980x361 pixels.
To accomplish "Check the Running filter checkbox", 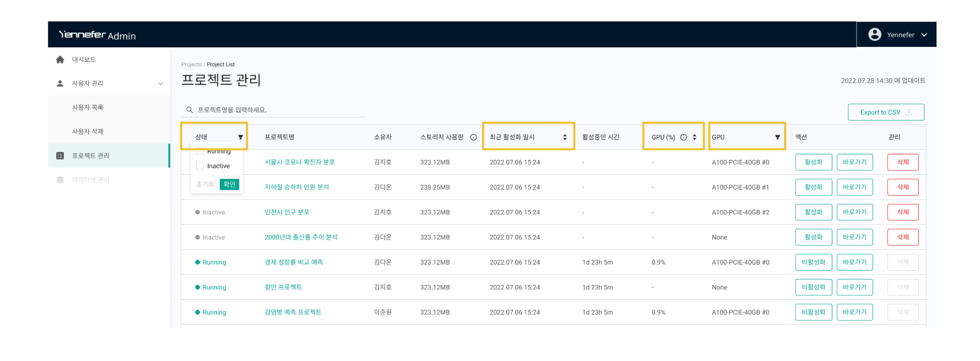I will [x=200, y=152].
